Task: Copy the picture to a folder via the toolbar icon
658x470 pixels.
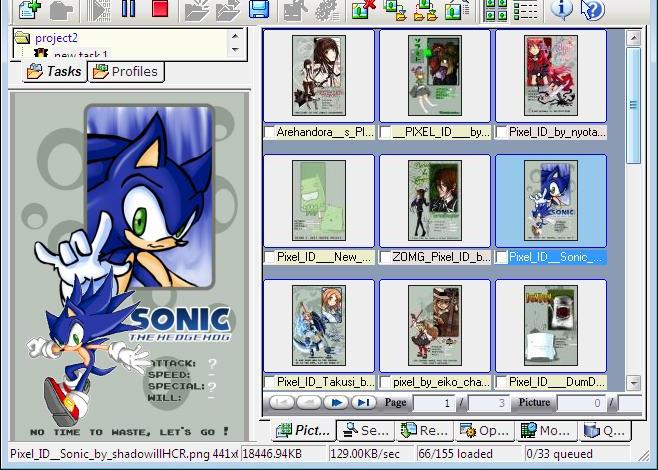Action: pos(395,10)
